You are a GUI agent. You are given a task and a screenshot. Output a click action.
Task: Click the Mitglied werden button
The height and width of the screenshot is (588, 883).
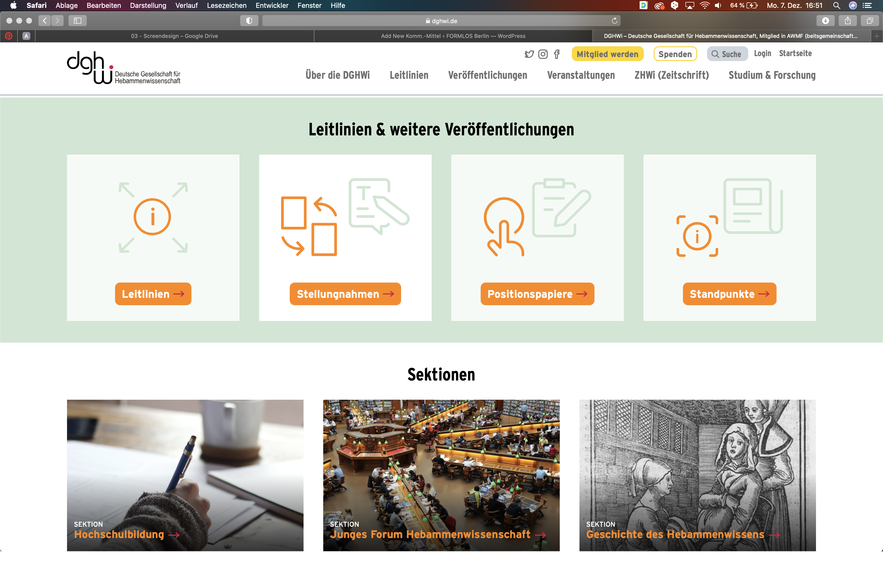tap(608, 54)
